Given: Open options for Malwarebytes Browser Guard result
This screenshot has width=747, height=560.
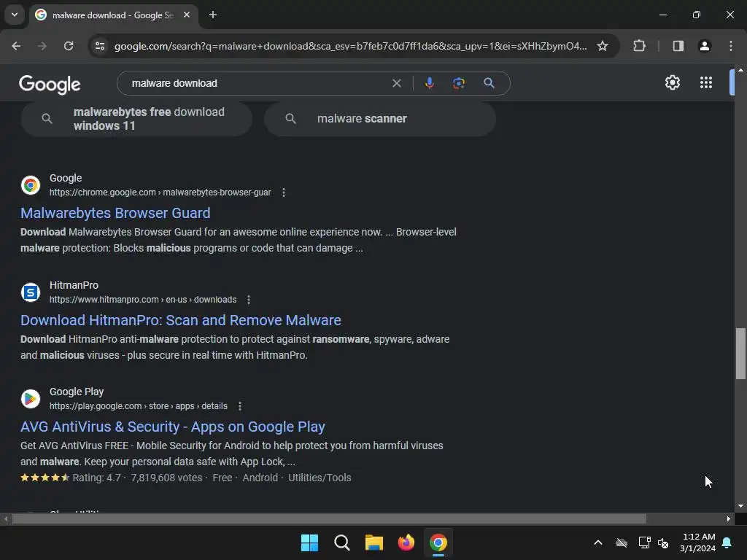Looking at the screenshot, I should point(284,192).
